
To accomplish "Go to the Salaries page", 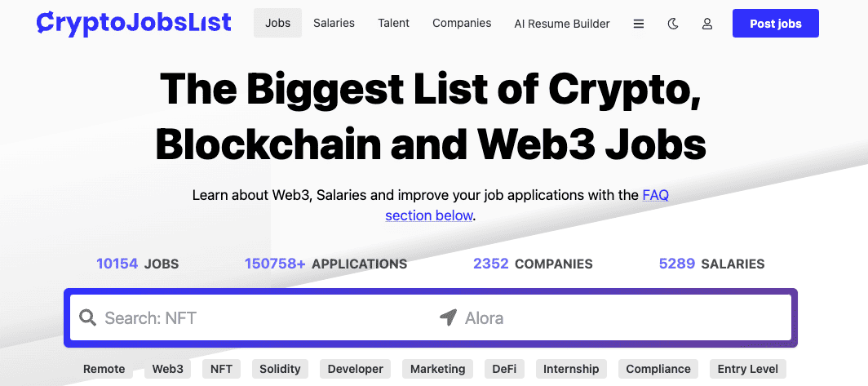I will pyautogui.click(x=334, y=24).
